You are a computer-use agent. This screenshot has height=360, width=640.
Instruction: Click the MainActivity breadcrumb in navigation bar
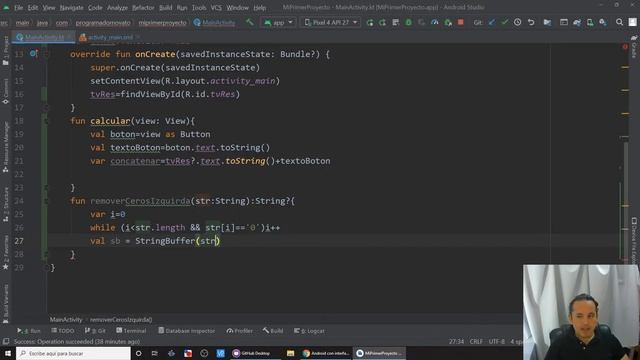coord(215,23)
